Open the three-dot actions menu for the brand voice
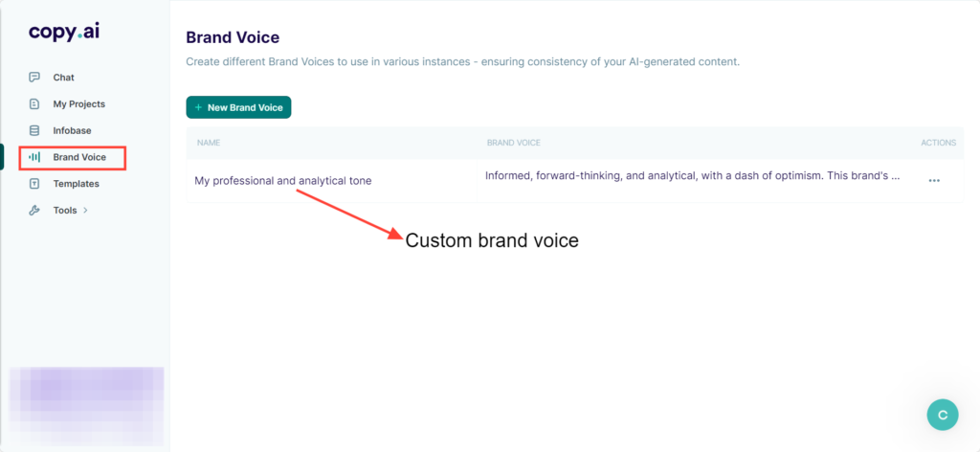 pos(934,181)
